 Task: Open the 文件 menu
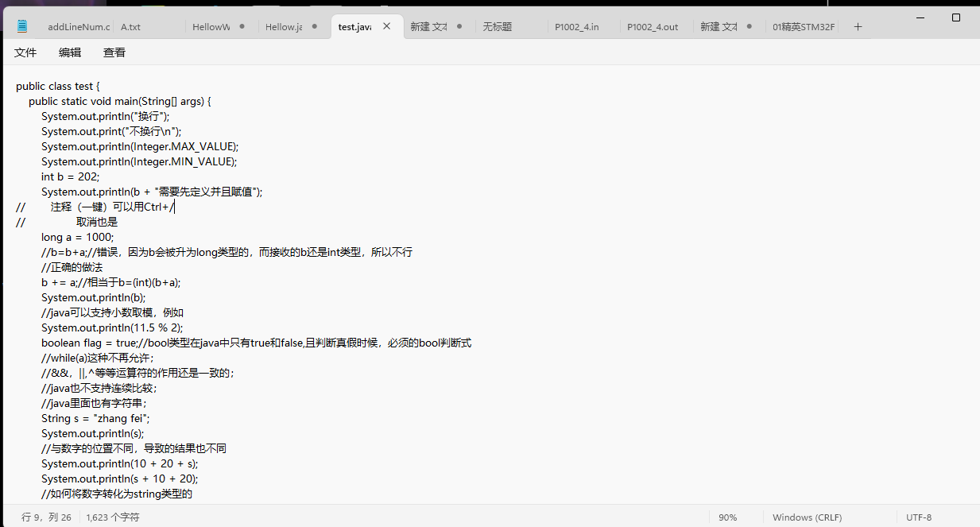(x=25, y=52)
